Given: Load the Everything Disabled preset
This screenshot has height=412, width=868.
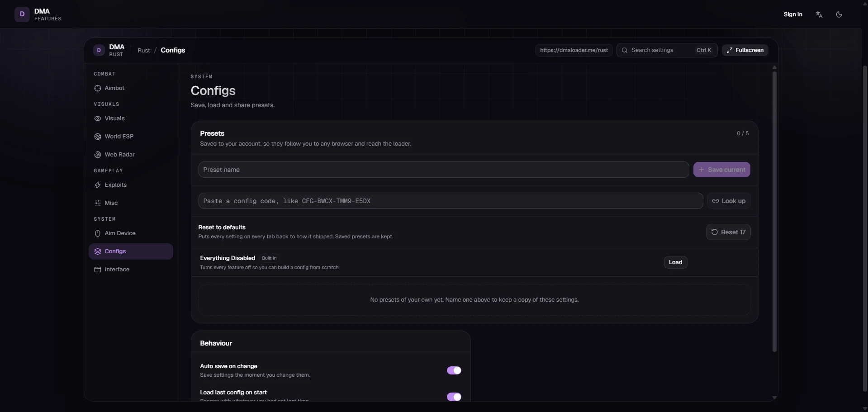Looking at the screenshot, I should coord(675,262).
